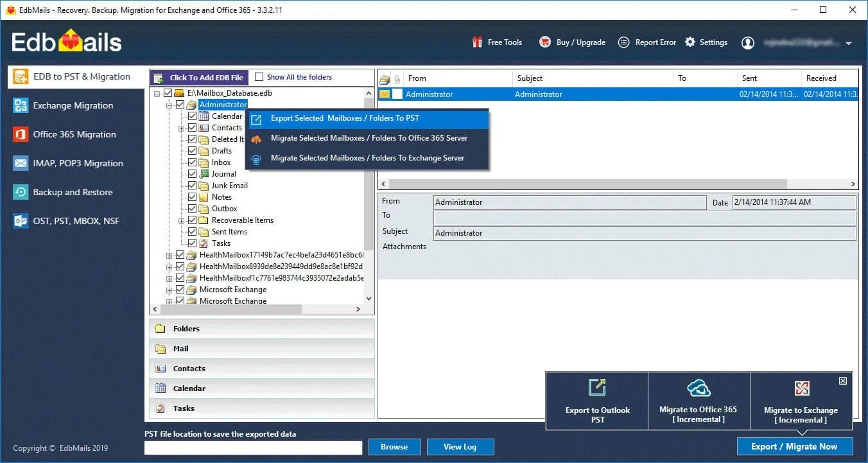Open the Settings gear icon
868x463 pixels.
click(690, 42)
